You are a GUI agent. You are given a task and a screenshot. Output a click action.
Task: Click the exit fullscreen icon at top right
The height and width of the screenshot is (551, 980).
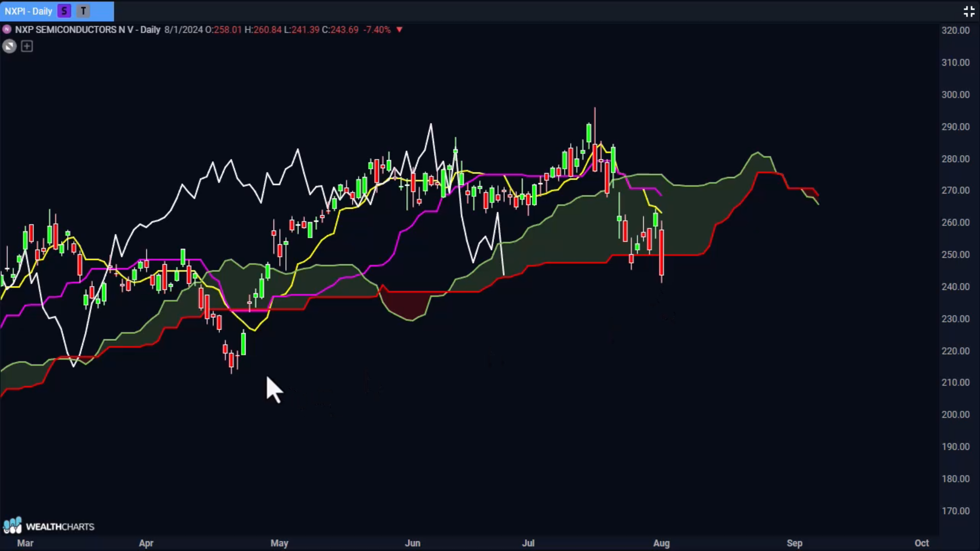tap(969, 11)
